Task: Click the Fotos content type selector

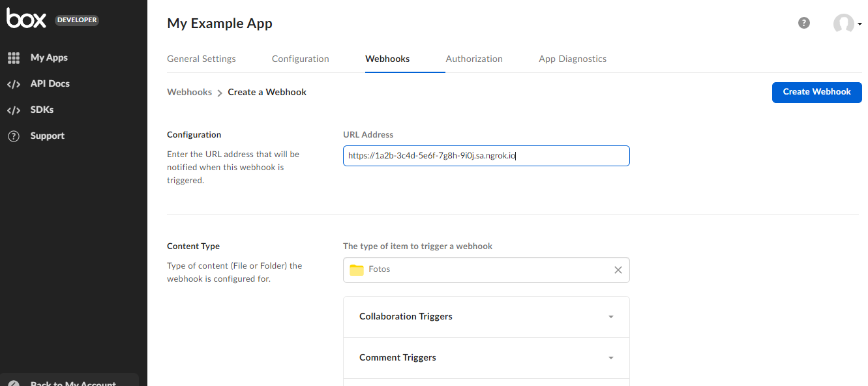Action: (x=486, y=270)
